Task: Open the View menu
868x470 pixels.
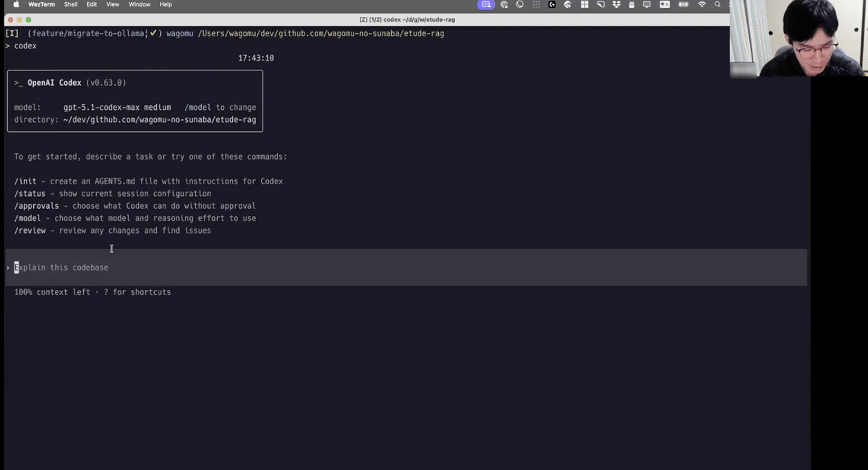Action: [x=113, y=4]
